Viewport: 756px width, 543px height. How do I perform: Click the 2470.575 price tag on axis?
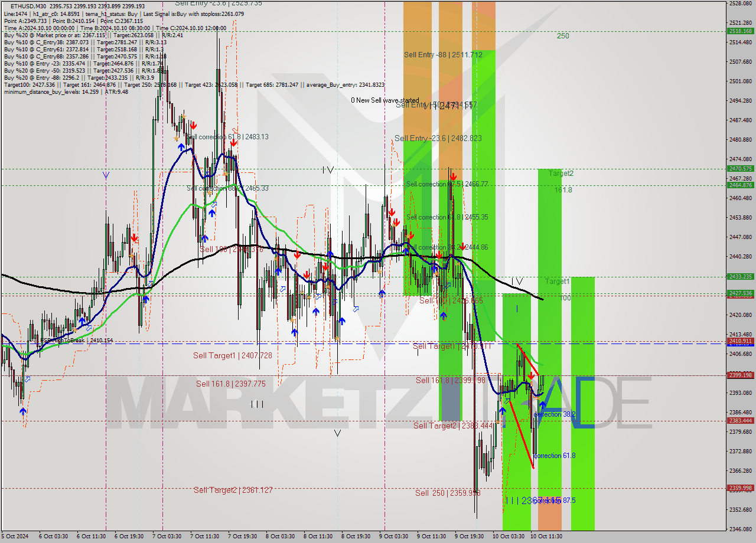point(740,169)
